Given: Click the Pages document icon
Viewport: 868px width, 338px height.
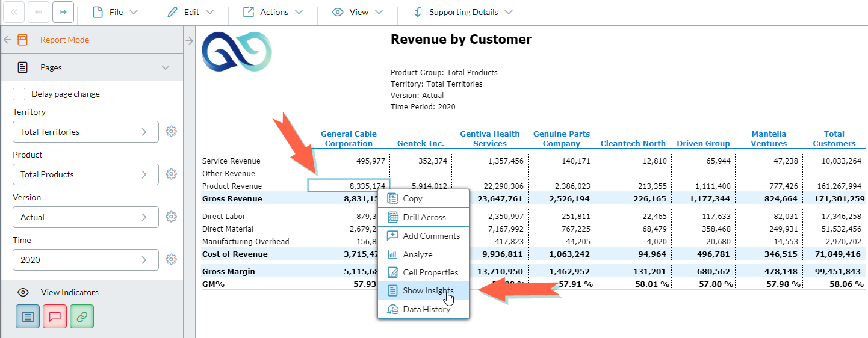Looking at the screenshot, I should pyautogui.click(x=22, y=67).
